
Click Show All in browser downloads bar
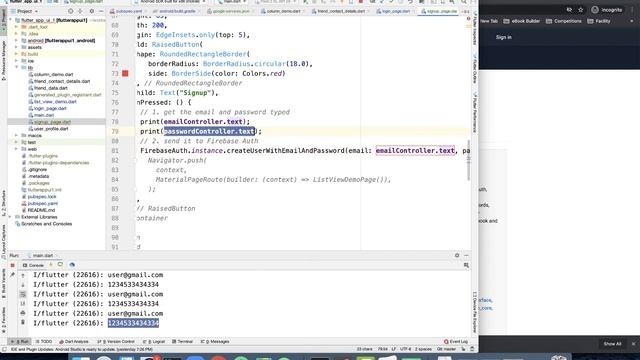click(612, 344)
